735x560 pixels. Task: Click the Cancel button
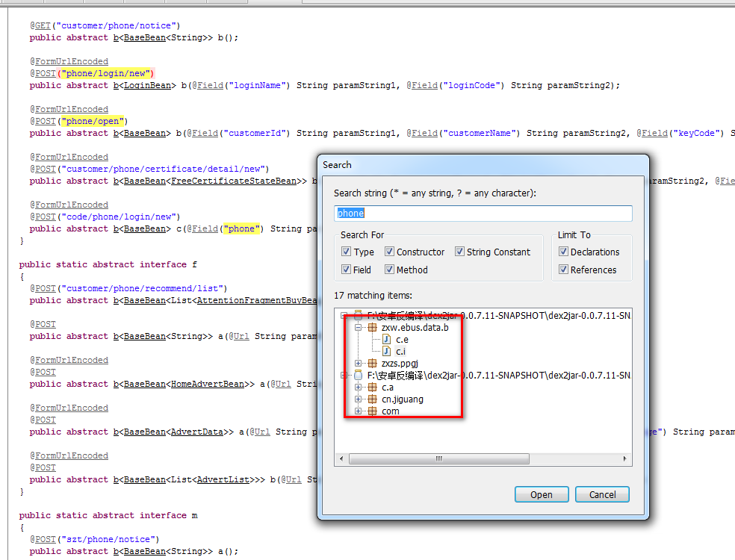tap(602, 494)
